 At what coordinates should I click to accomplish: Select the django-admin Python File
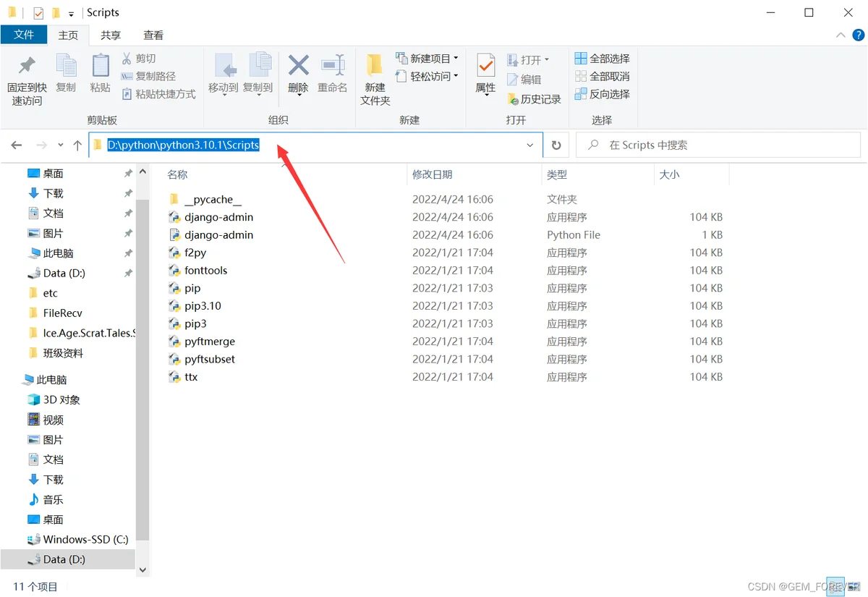click(218, 234)
